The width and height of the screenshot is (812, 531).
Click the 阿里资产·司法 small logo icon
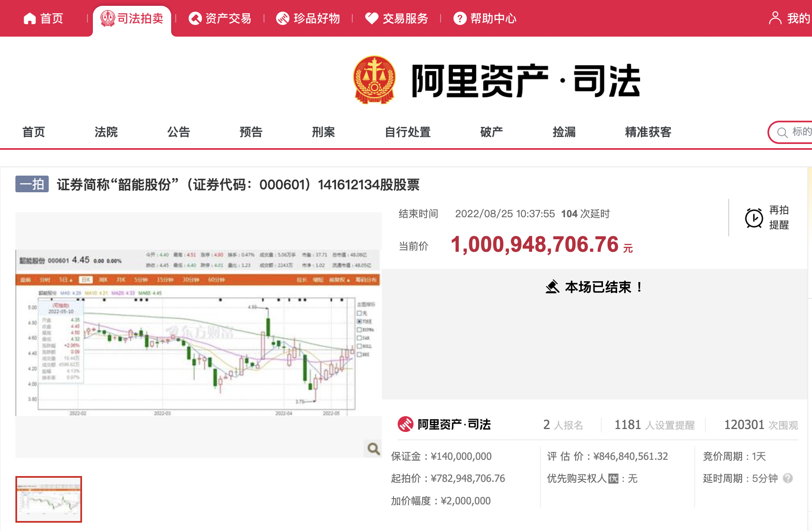405,424
